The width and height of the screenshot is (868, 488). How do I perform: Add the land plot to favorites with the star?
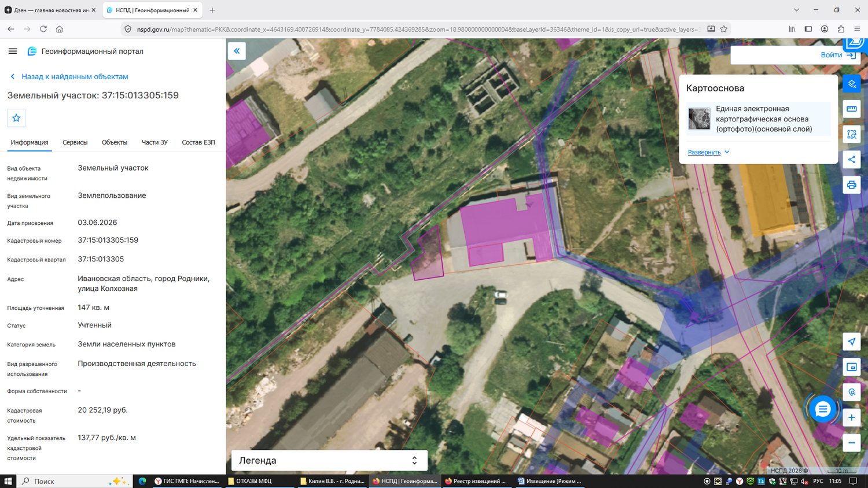tap(16, 118)
